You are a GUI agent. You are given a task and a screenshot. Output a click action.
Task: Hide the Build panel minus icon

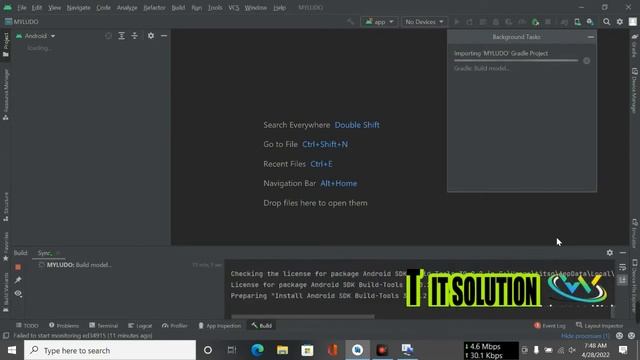[622, 253]
